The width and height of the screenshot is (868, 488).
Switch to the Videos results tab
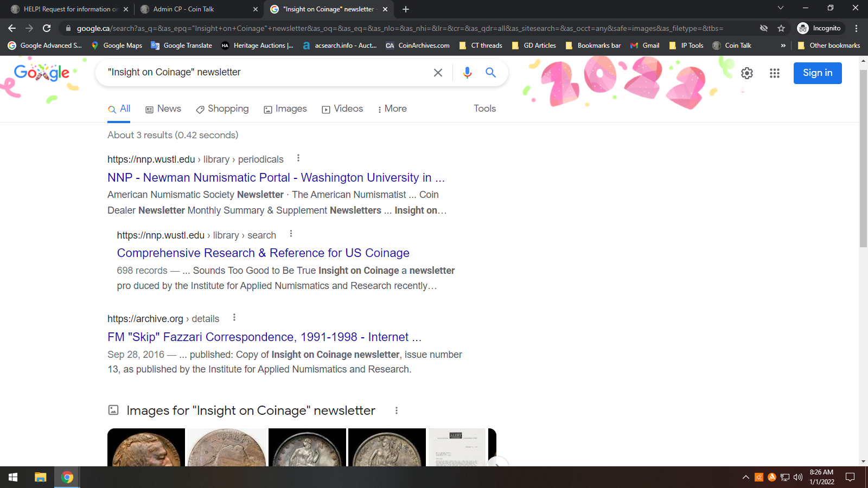coord(342,109)
